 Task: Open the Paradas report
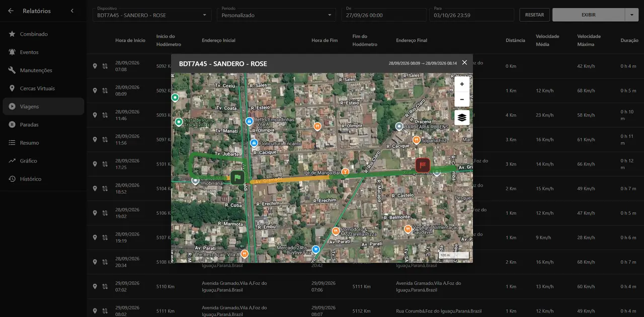[43, 125]
